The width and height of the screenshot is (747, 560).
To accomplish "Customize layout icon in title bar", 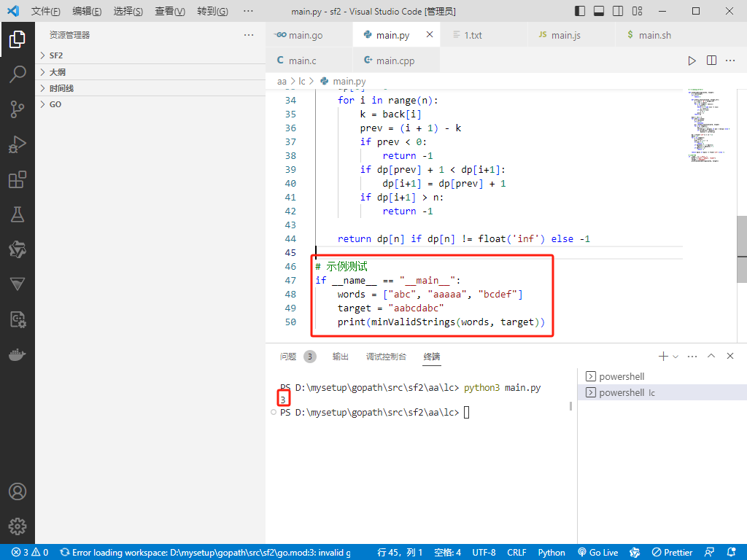I will tap(637, 11).
